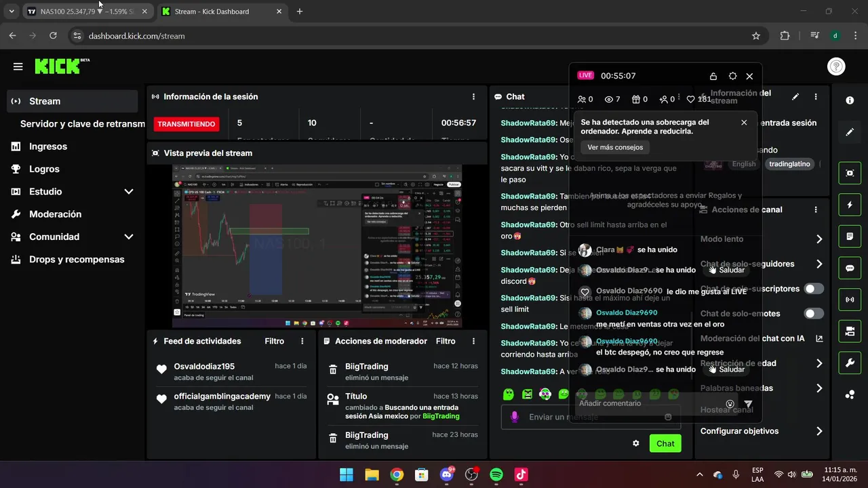Bookmark this page with the star icon
The image size is (868, 488).
pyautogui.click(x=756, y=36)
